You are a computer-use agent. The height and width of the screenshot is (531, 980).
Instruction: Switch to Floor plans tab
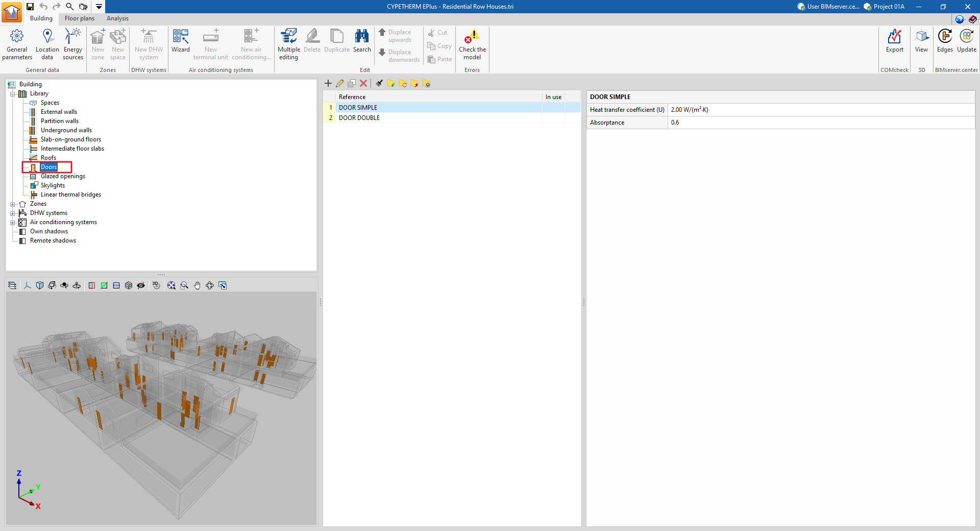tap(80, 18)
